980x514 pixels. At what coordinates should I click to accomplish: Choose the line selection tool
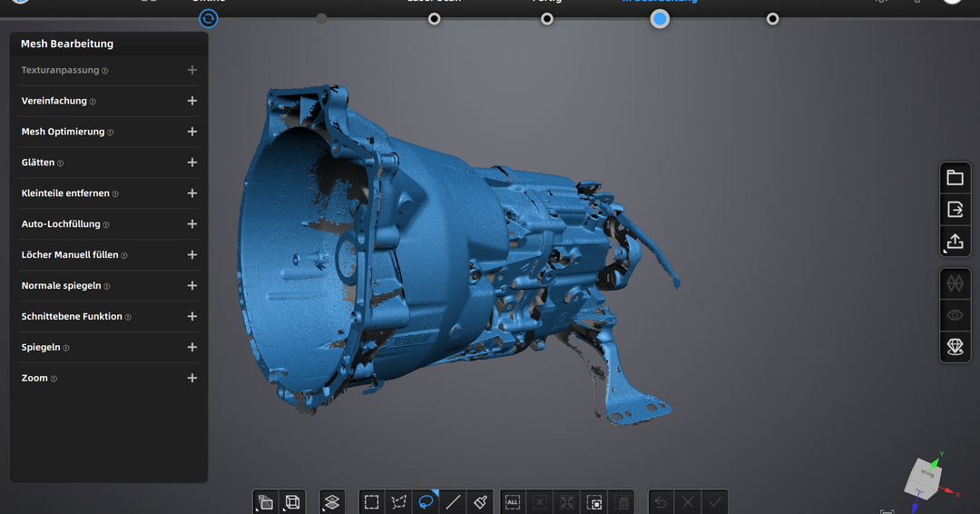tap(454, 501)
